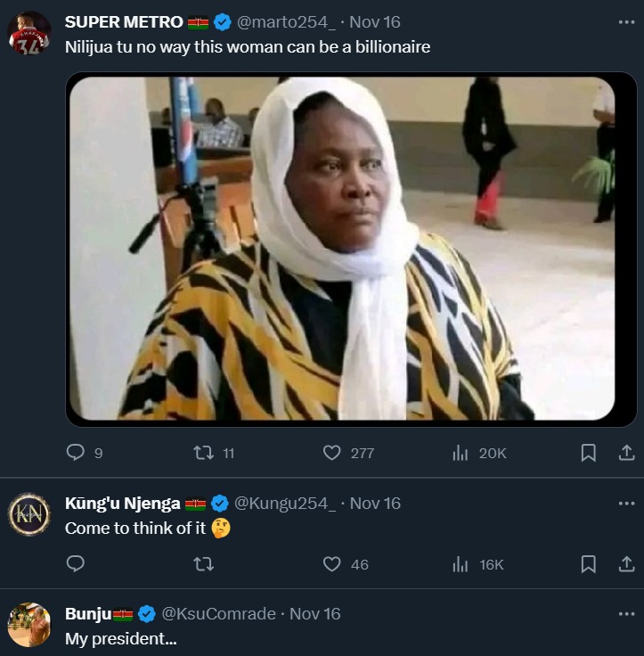Click SUPER METRO's profile avatar
The image size is (644, 656).
[29, 33]
